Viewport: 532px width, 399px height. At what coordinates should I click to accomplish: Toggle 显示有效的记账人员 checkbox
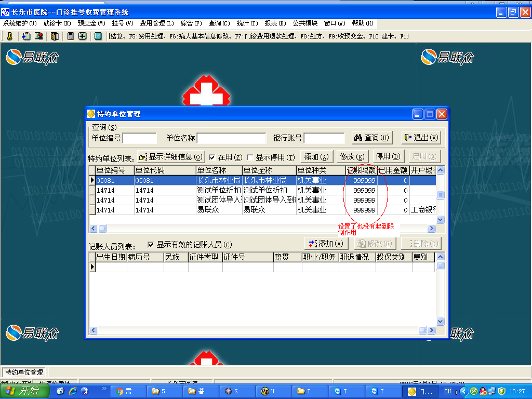coord(151,245)
